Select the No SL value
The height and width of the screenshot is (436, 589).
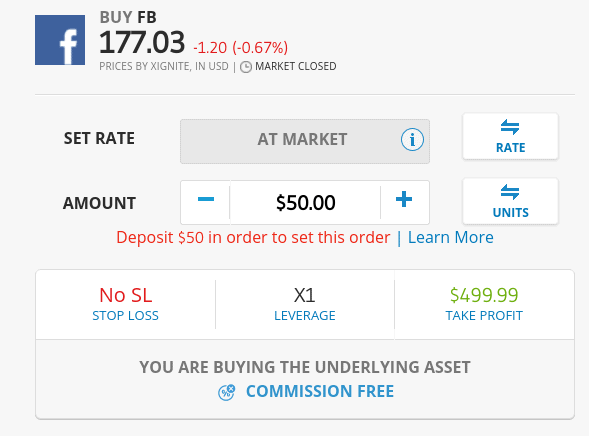[125, 295]
